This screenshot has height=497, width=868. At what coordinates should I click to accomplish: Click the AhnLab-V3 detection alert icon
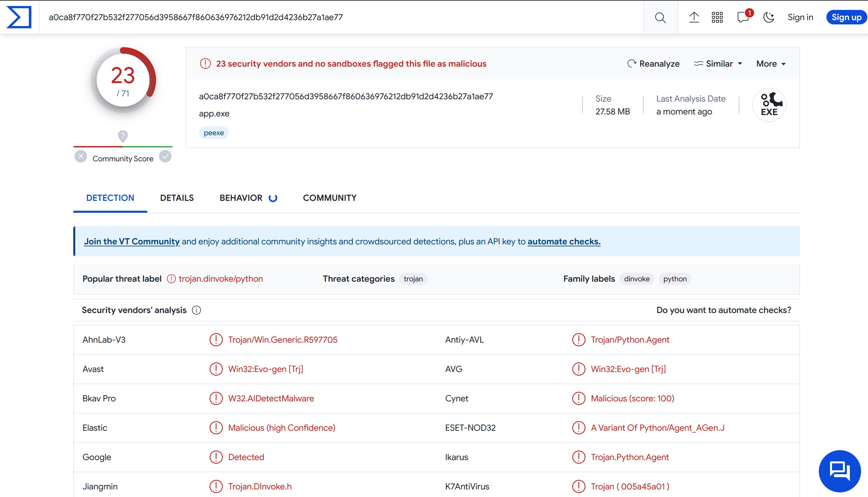216,340
